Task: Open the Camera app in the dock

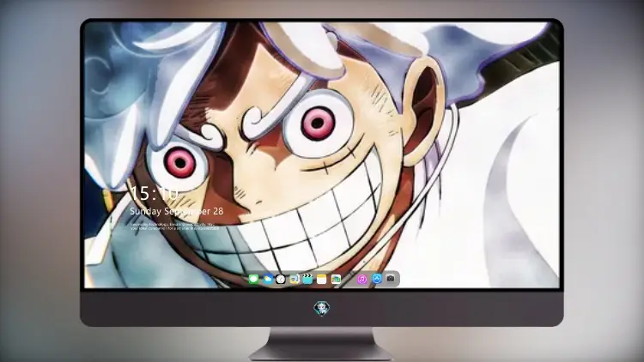Action: pos(391,279)
